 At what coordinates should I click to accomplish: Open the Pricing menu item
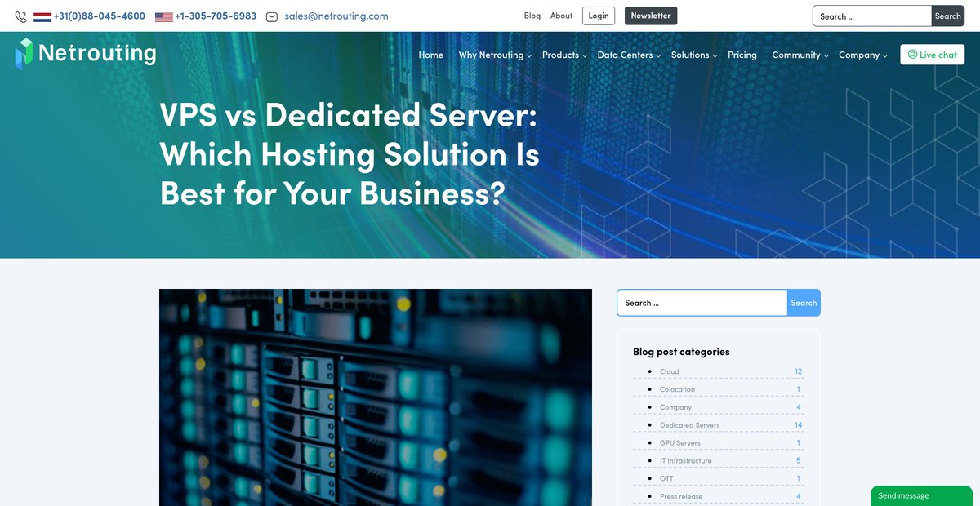click(x=742, y=55)
